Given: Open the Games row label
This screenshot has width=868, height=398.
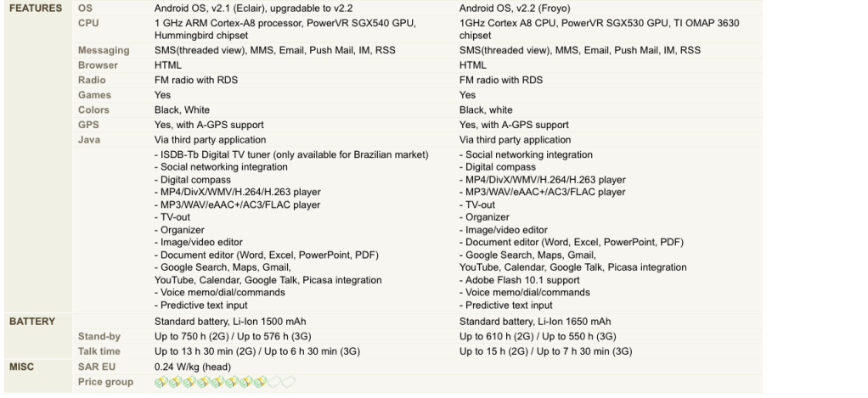Looking at the screenshot, I should 94,95.
